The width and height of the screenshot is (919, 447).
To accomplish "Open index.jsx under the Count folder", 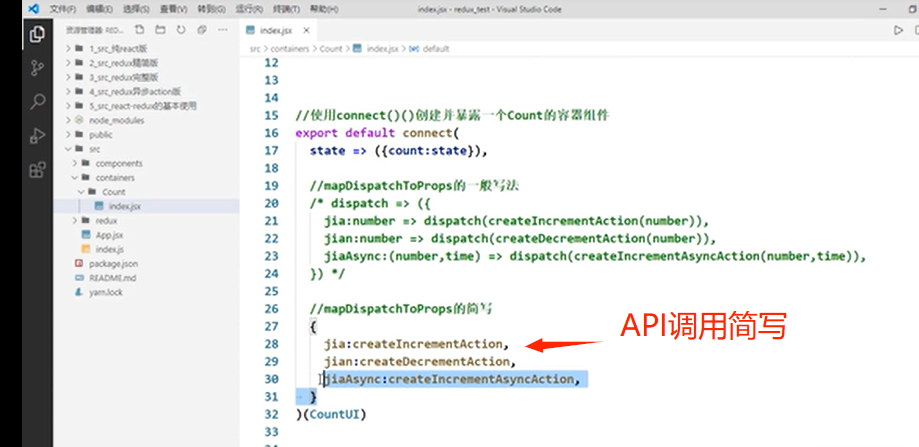I will (124, 206).
